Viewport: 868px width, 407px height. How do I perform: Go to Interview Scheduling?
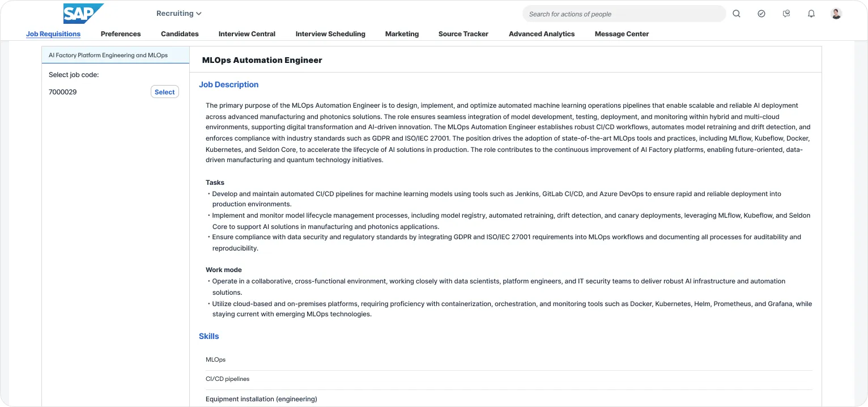point(330,34)
